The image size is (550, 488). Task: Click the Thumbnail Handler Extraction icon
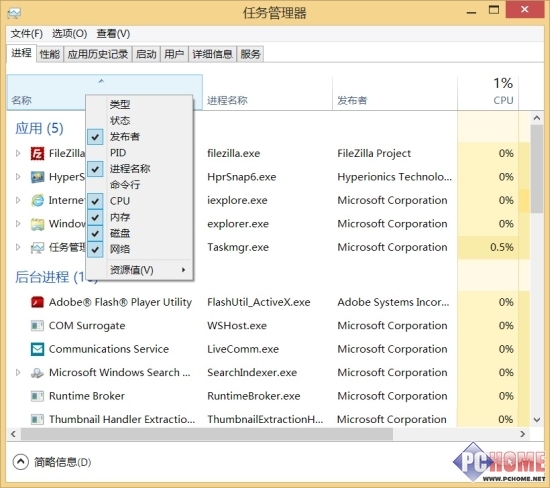click(x=37, y=419)
